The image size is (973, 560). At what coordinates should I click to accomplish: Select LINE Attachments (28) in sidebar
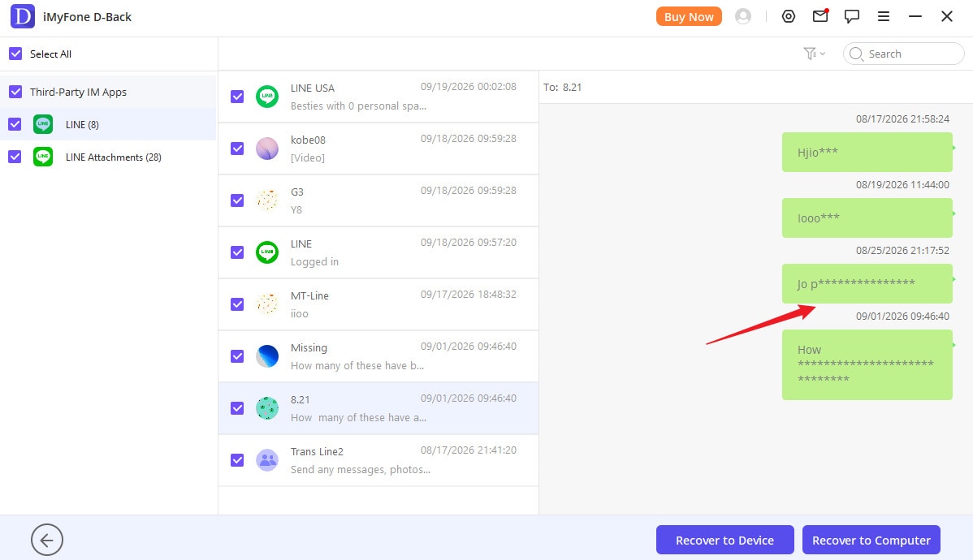[x=108, y=157]
